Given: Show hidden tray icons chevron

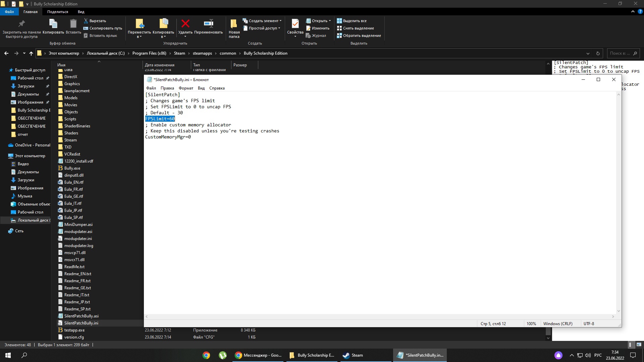Looking at the screenshot, I should click(572, 355).
